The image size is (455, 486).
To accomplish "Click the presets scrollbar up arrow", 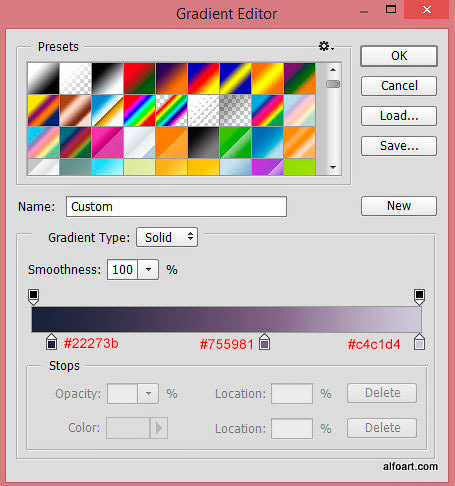I will point(333,70).
